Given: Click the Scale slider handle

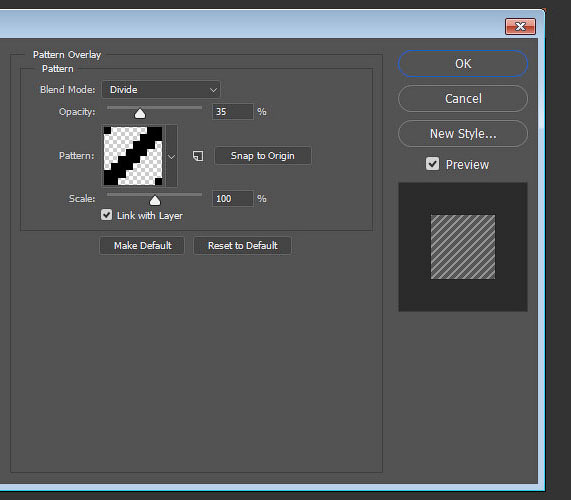Looking at the screenshot, I should point(155,200).
